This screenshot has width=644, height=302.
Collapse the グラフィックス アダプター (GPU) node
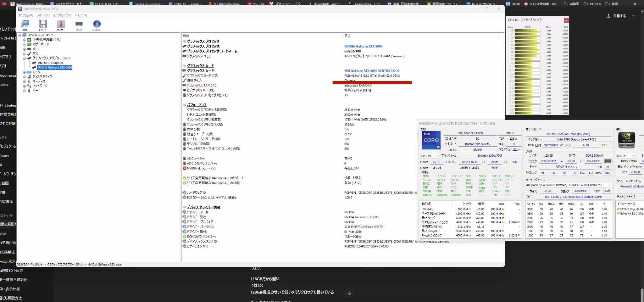pyautogui.click(x=25, y=58)
